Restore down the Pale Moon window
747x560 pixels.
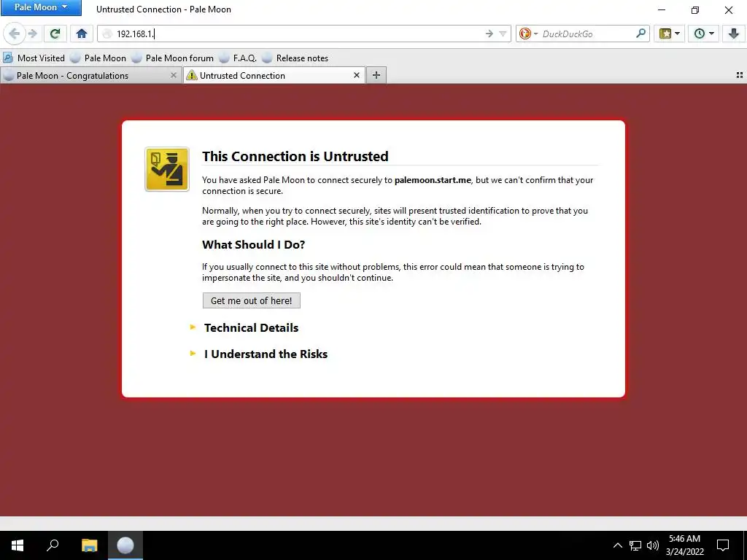click(695, 10)
